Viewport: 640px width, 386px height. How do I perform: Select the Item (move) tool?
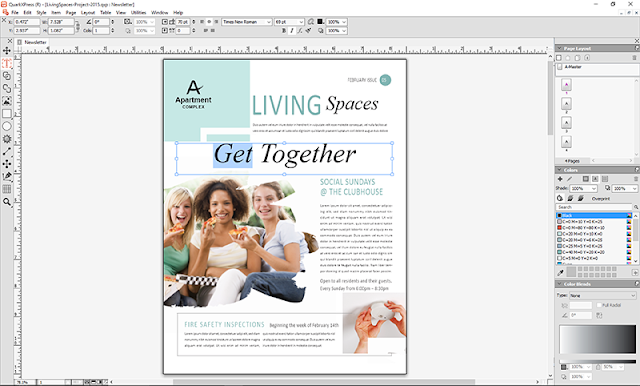(x=7, y=51)
